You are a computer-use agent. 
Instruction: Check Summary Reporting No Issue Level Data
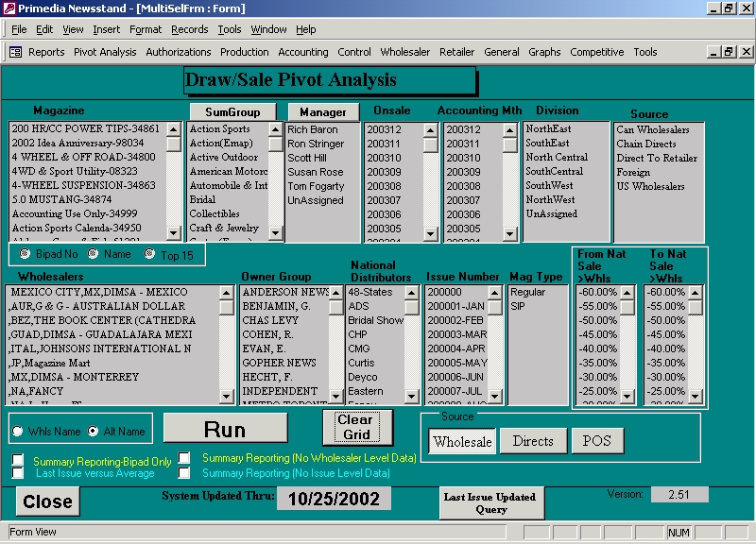(185, 473)
